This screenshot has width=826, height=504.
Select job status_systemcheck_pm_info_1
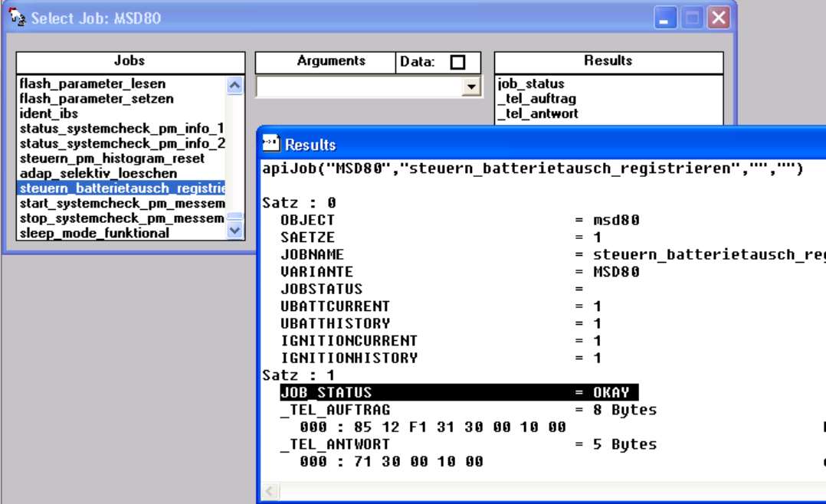pyautogui.click(x=122, y=128)
